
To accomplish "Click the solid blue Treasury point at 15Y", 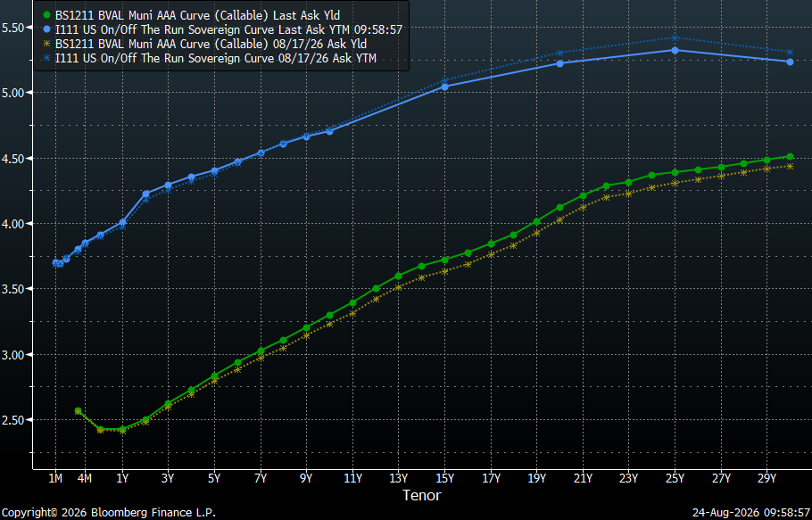I will (444, 87).
